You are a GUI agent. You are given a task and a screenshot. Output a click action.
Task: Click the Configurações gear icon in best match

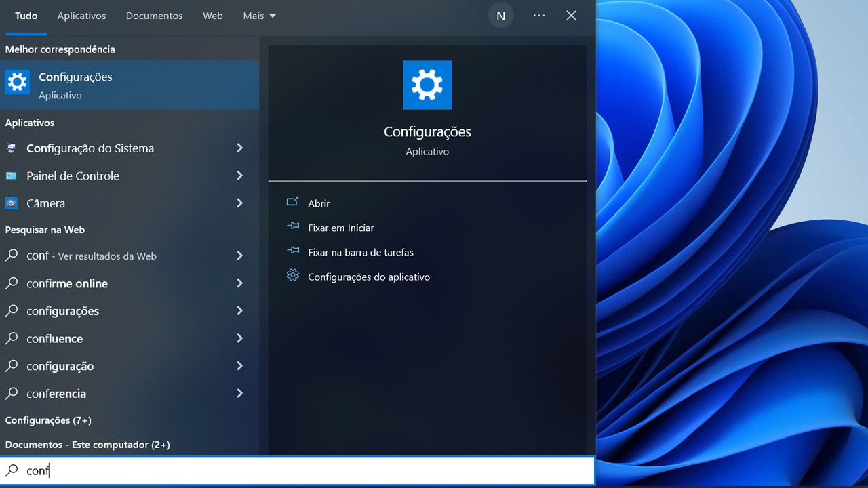(x=17, y=82)
